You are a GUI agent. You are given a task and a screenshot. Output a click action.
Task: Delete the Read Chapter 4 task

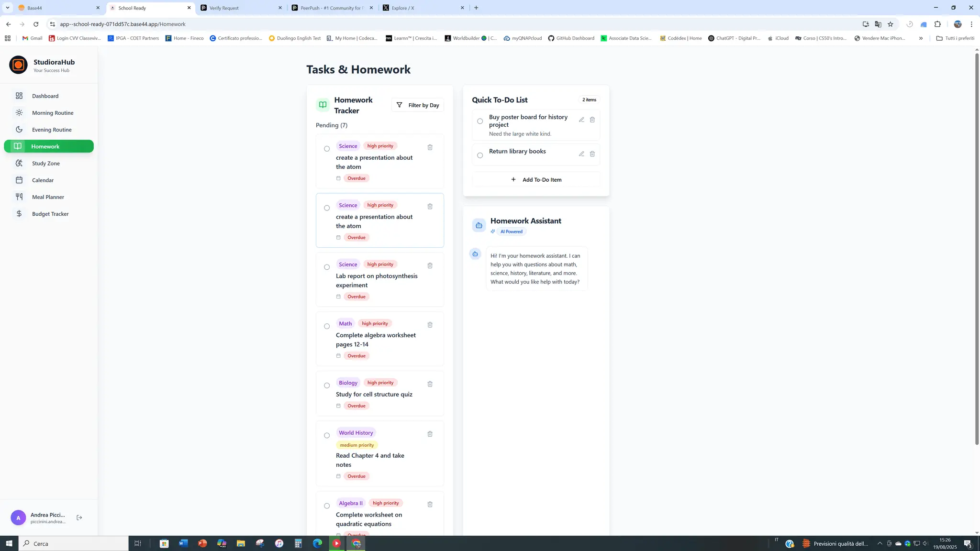[430, 434]
